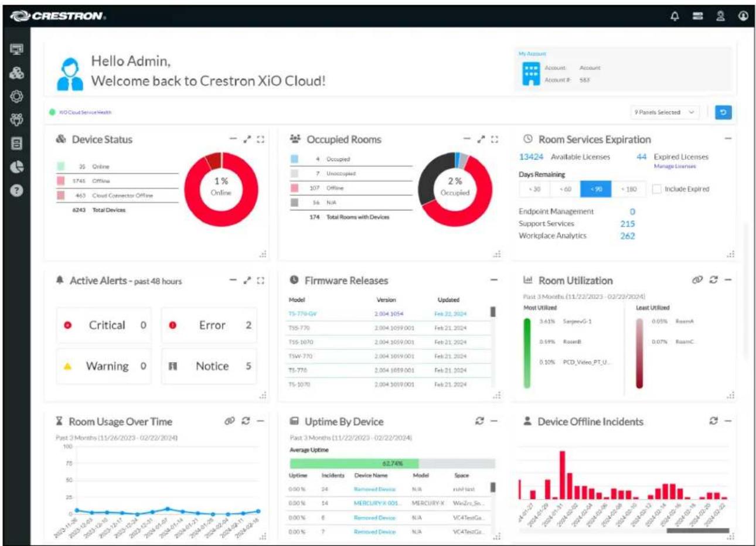The width and height of the screenshot is (756, 546).
Task: Click the TSW-770 firmware row
Action: [x=389, y=356]
